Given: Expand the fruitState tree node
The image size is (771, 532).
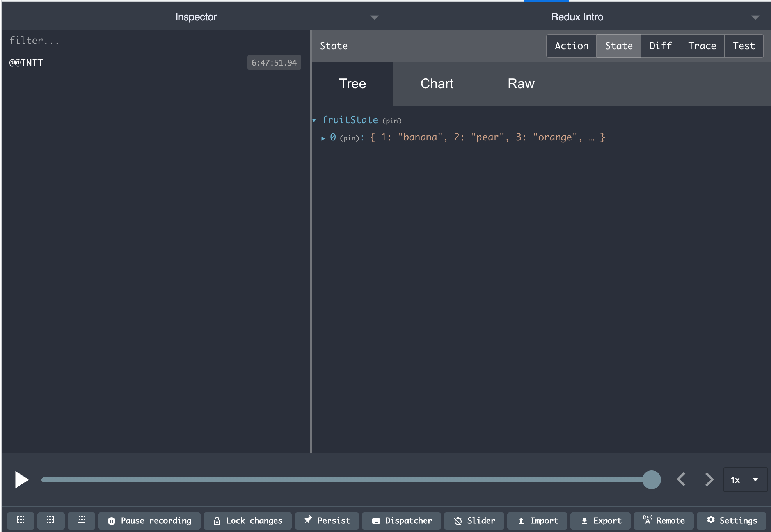Looking at the screenshot, I should click(x=315, y=120).
